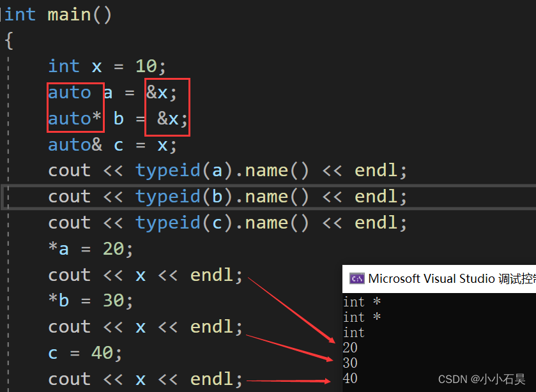Click the line '*a = 20;'
Viewport: 536px width, 392px height.
pos(91,249)
